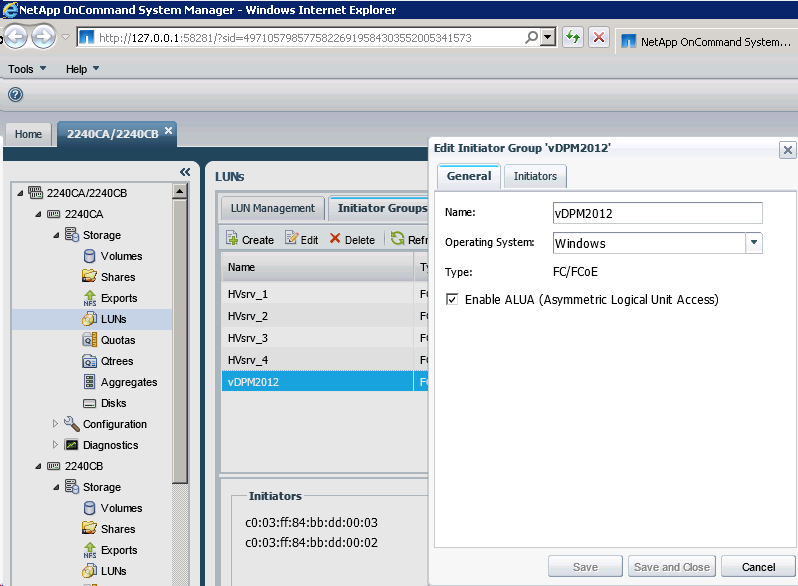798x586 pixels.
Task: Select the HVsrv_2 initiator group row
Action: coord(325,316)
